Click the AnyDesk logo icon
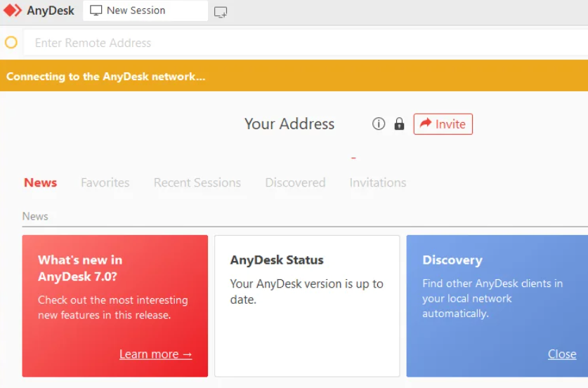 pyautogui.click(x=13, y=11)
